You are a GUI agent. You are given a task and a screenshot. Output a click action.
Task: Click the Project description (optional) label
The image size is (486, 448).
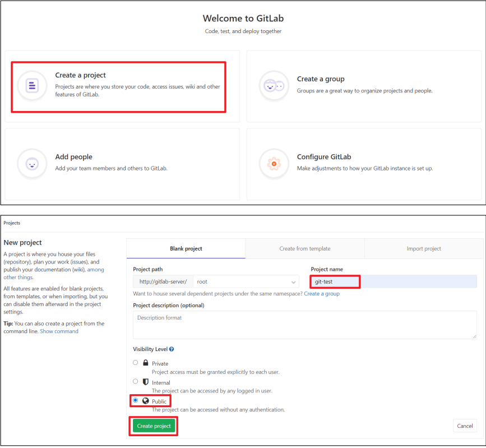click(x=169, y=306)
